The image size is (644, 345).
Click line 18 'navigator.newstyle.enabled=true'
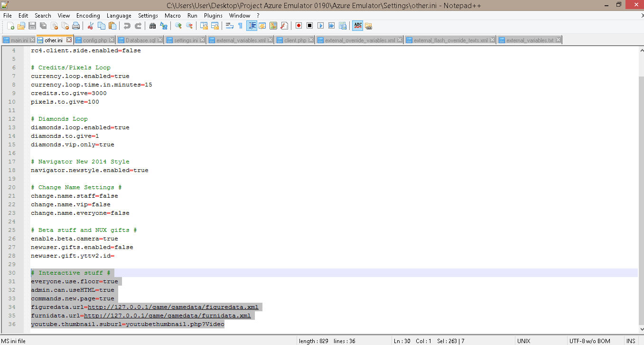90,170
